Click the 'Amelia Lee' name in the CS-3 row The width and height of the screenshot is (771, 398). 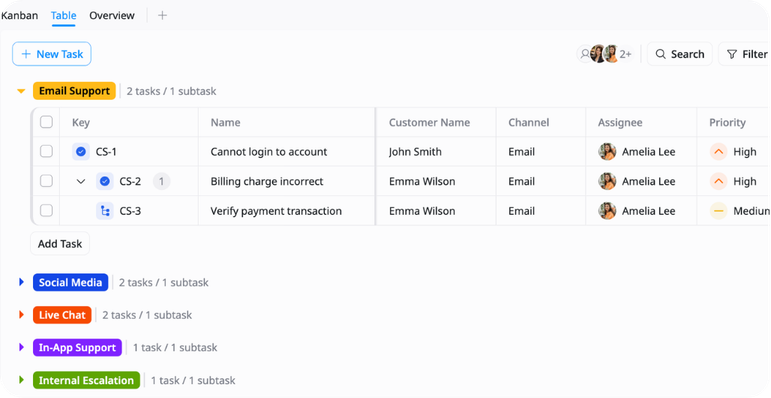tap(649, 211)
